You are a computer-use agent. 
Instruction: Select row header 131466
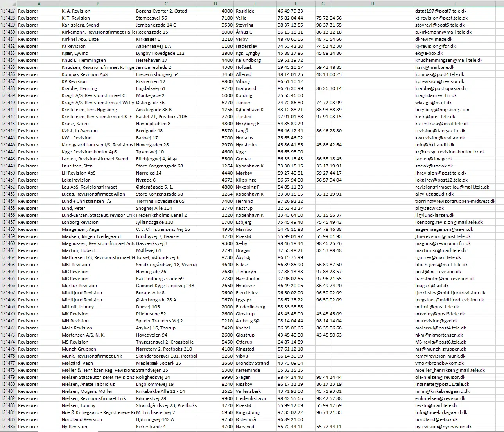pos(8,286)
